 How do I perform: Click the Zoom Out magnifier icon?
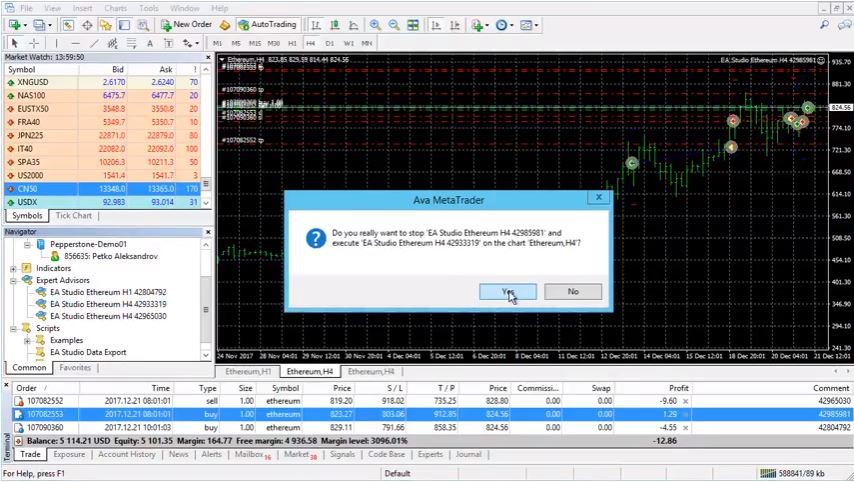[x=394, y=25]
